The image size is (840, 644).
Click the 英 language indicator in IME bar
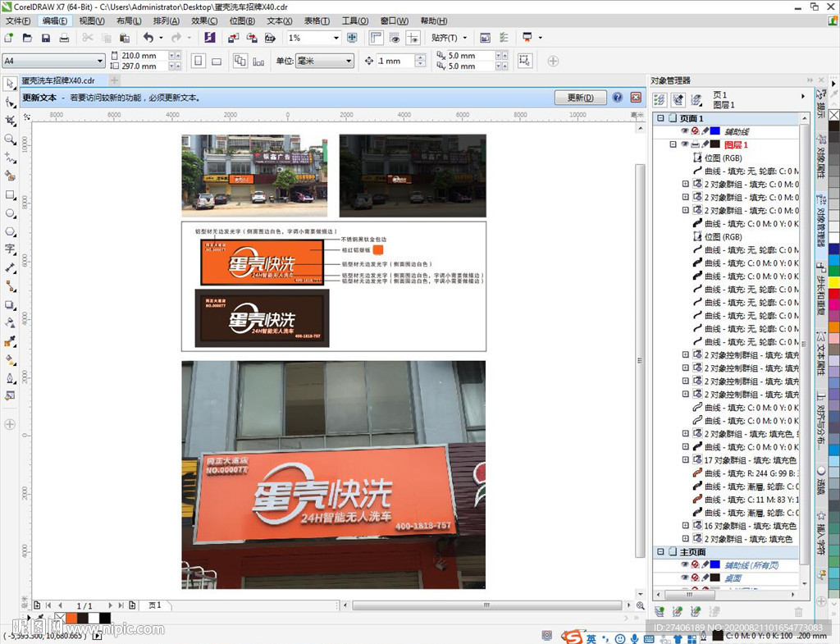(591, 638)
